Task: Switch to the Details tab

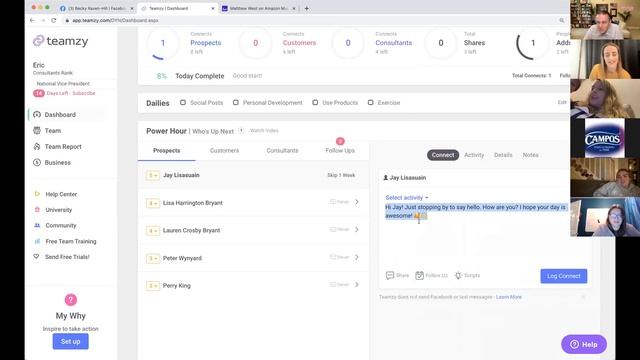Action: click(x=503, y=155)
